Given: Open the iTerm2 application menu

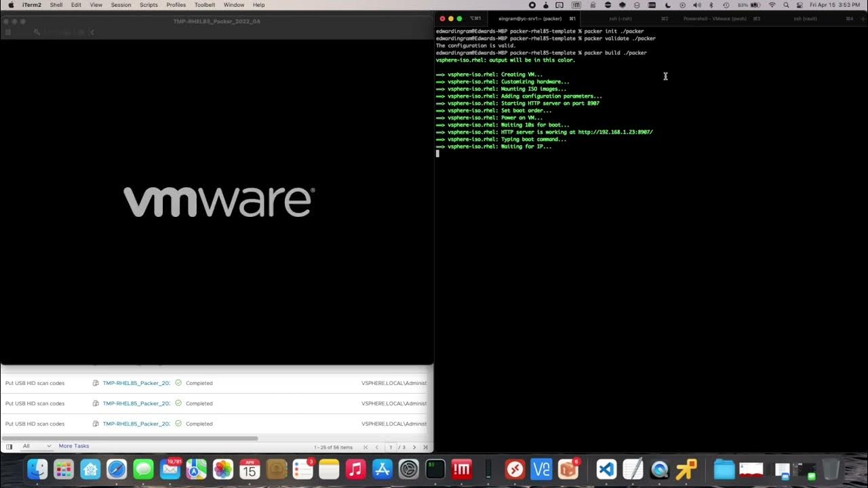Looking at the screenshot, I should (32, 5).
